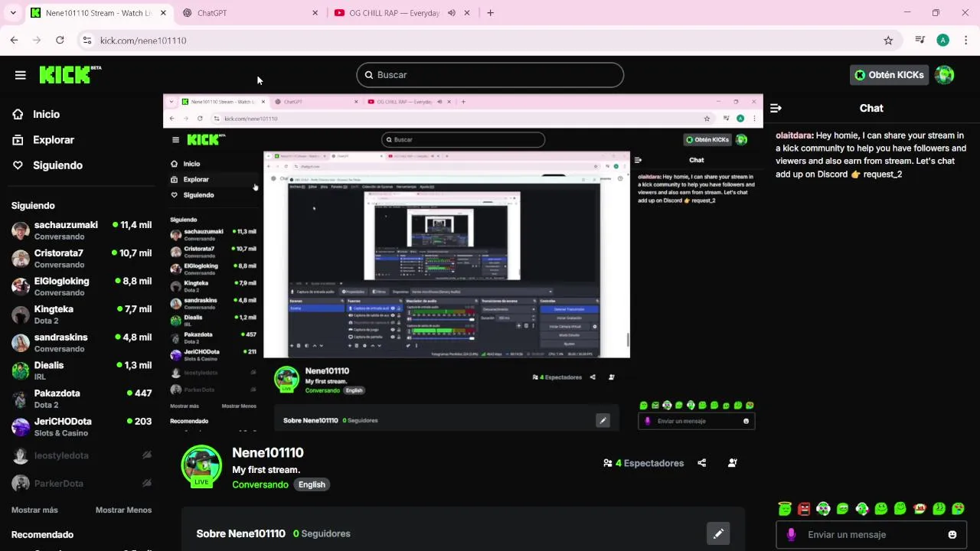Go to Explorar in the sidebar
Screen dimensions: 980x551
click(x=54, y=140)
